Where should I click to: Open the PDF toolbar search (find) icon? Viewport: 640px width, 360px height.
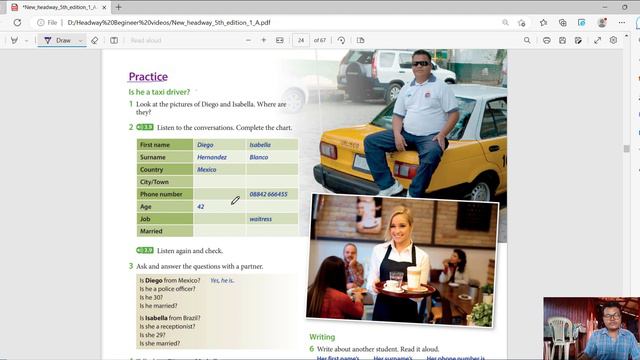527,40
